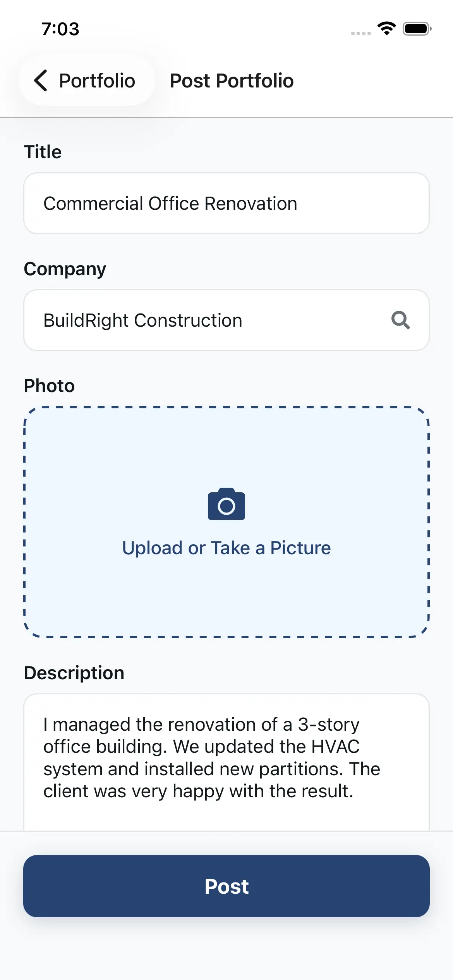Screen dimensions: 453x980
Task: Tap the Company field label
Action: click(65, 269)
